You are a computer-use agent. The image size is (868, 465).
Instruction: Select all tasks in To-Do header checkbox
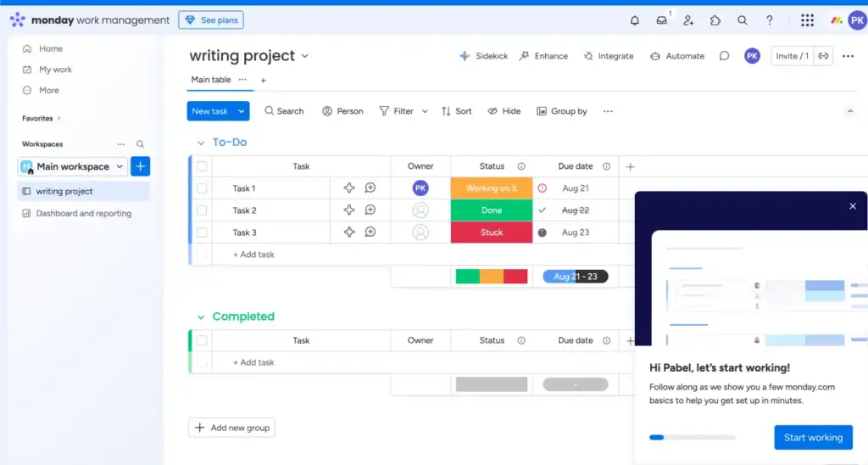pyautogui.click(x=202, y=166)
